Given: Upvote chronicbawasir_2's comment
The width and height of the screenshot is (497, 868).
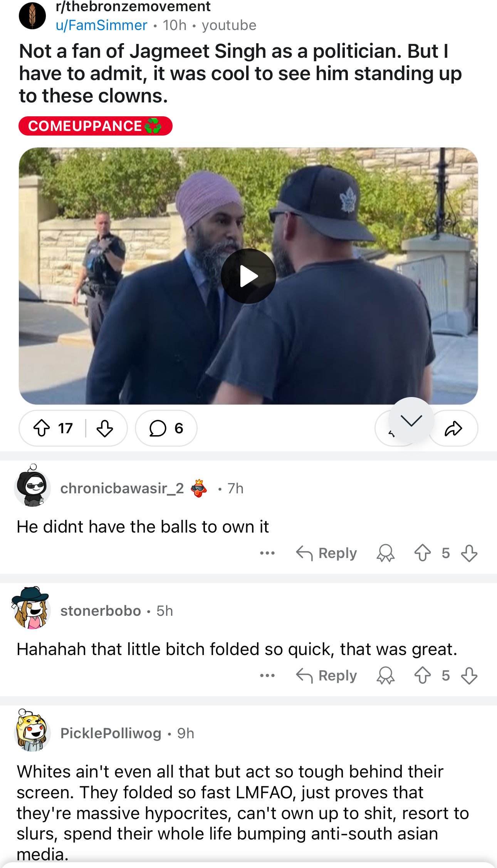Looking at the screenshot, I should click(423, 553).
